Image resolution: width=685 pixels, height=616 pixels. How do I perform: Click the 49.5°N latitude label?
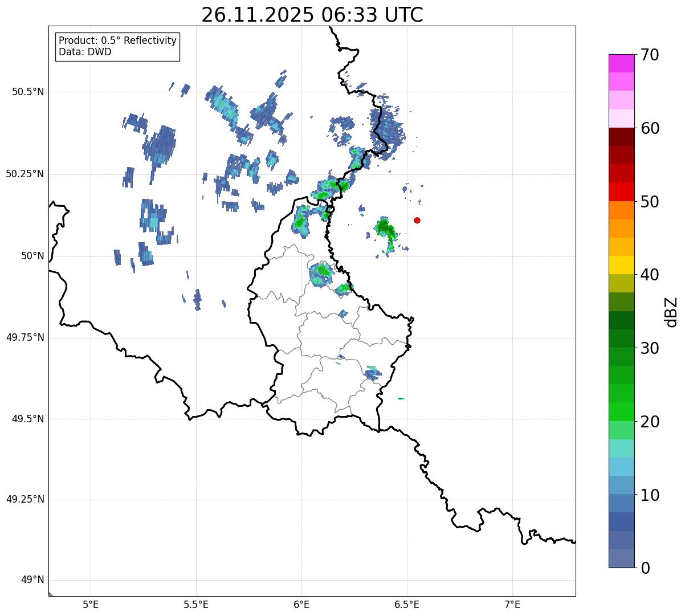(28, 419)
